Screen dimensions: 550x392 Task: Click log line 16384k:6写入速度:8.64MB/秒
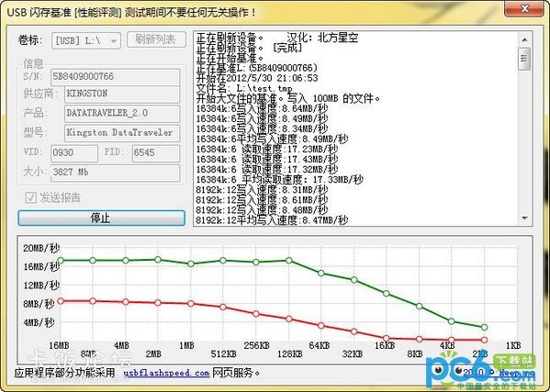[x=262, y=108]
